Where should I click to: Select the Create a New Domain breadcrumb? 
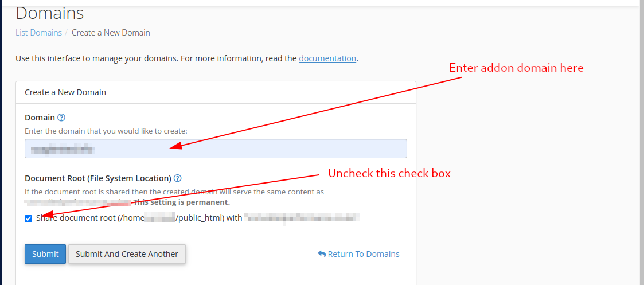(x=111, y=33)
